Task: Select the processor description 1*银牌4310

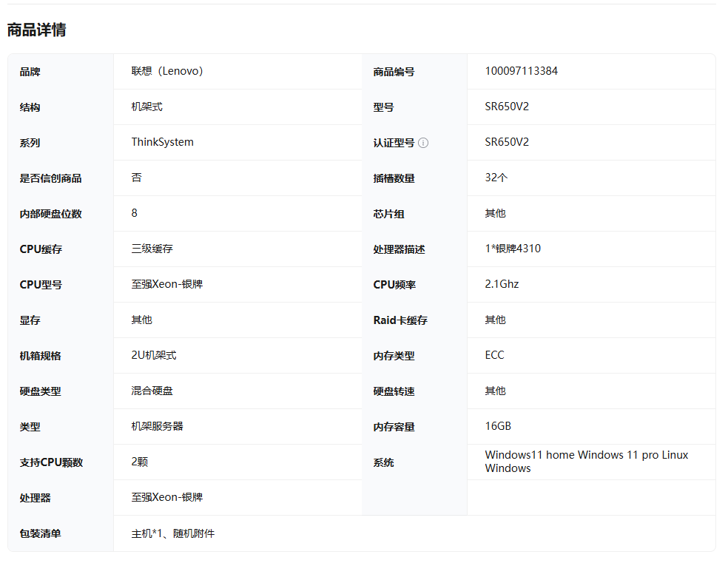Action: 513,249
